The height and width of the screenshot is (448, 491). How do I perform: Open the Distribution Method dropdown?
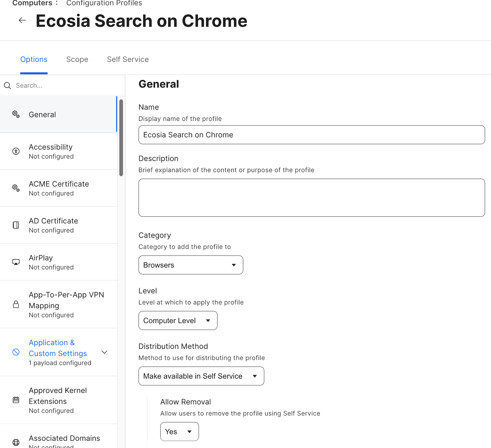tap(201, 376)
